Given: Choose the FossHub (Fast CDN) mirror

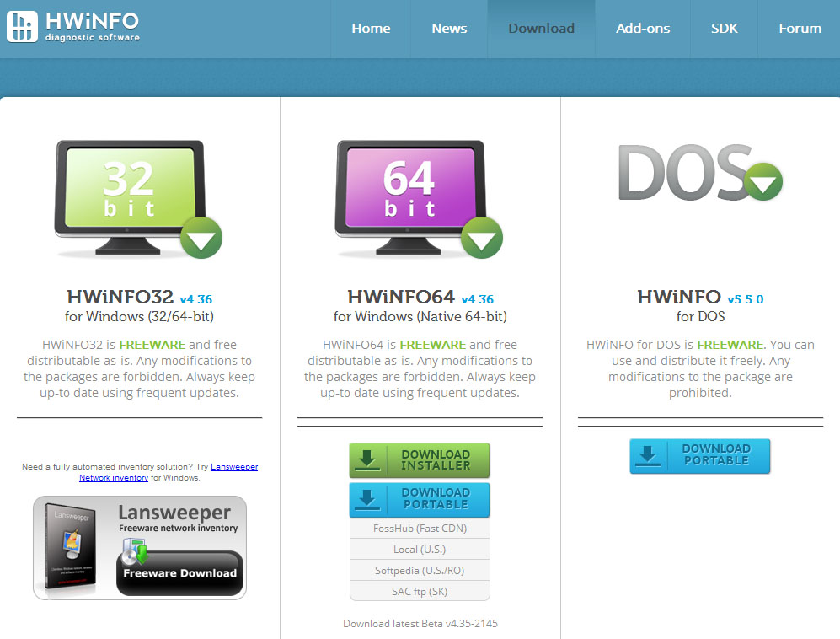Looking at the screenshot, I should (x=420, y=528).
